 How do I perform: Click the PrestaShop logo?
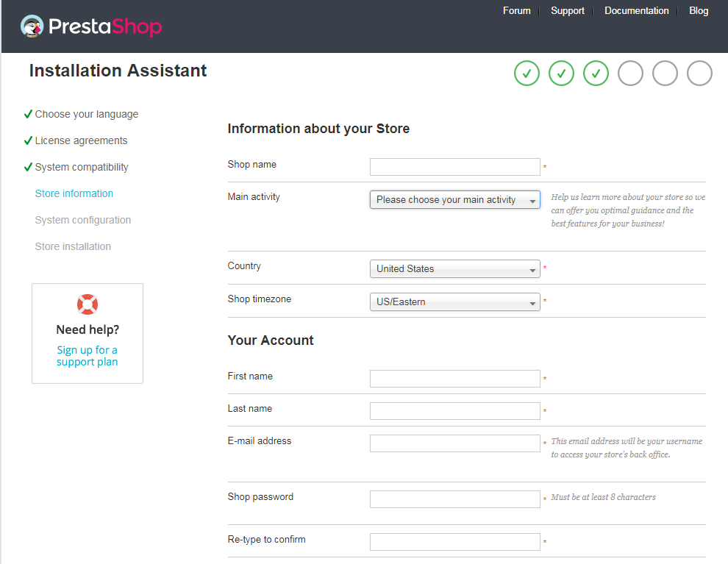(x=91, y=26)
